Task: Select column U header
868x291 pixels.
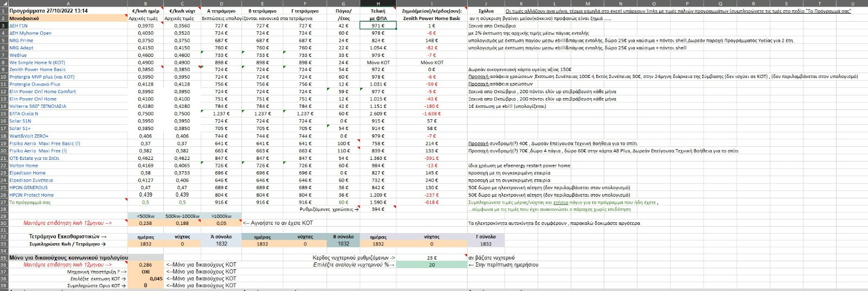Action: pos(852,3)
